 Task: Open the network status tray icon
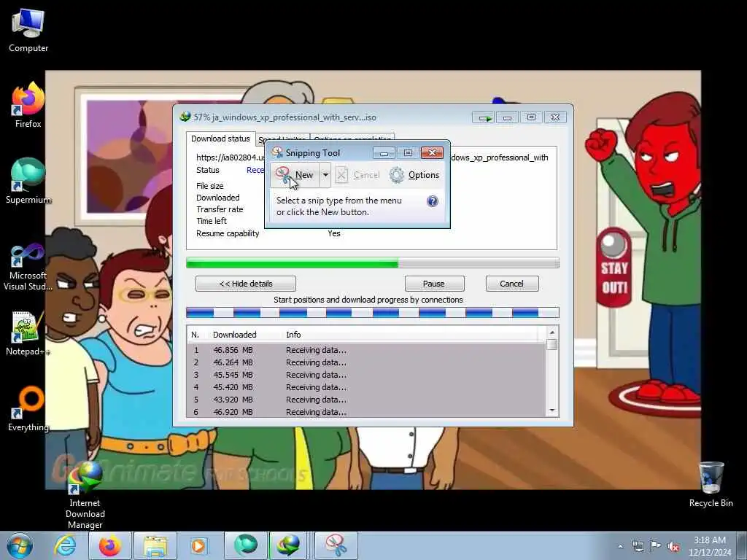point(638,546)
